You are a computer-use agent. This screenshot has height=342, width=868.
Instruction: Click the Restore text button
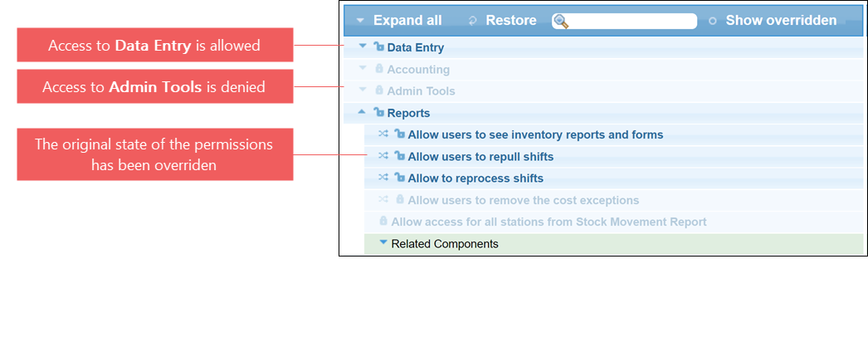511,21
